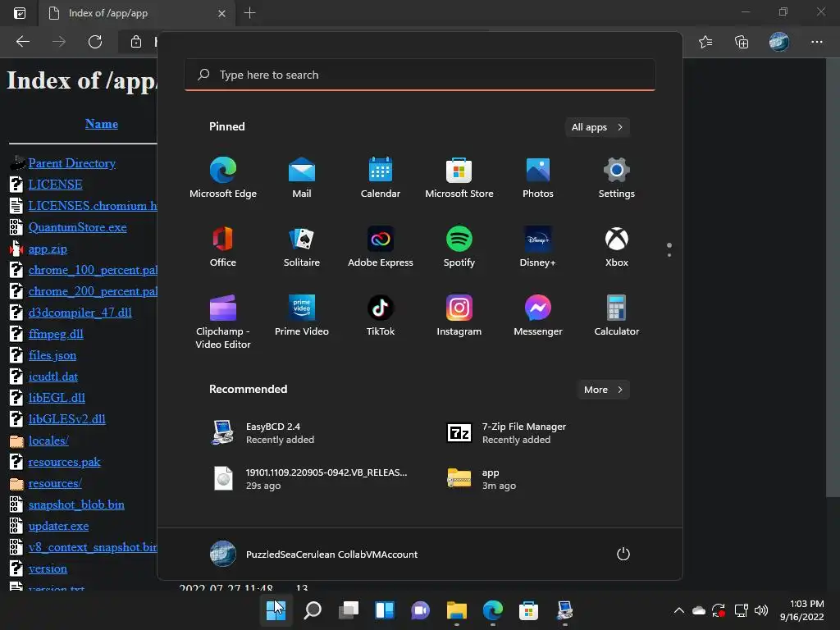Open recommended EasyBCD 2.4
Viewport: 840px width, 630px height.
(315, 433)
